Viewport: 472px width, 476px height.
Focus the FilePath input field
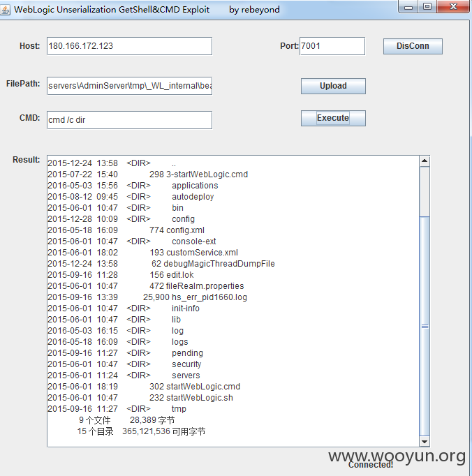tap(129, 86)
